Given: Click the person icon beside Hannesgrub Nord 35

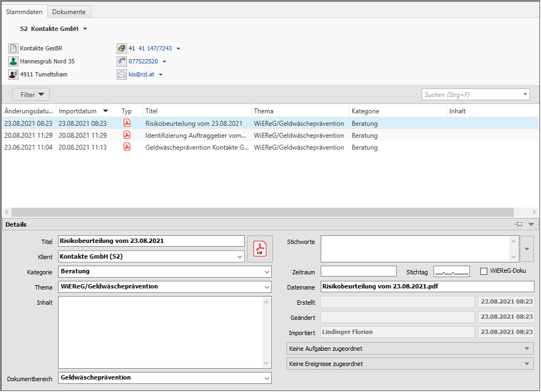Looking at the screenshot, I should [x=13, y=61].
